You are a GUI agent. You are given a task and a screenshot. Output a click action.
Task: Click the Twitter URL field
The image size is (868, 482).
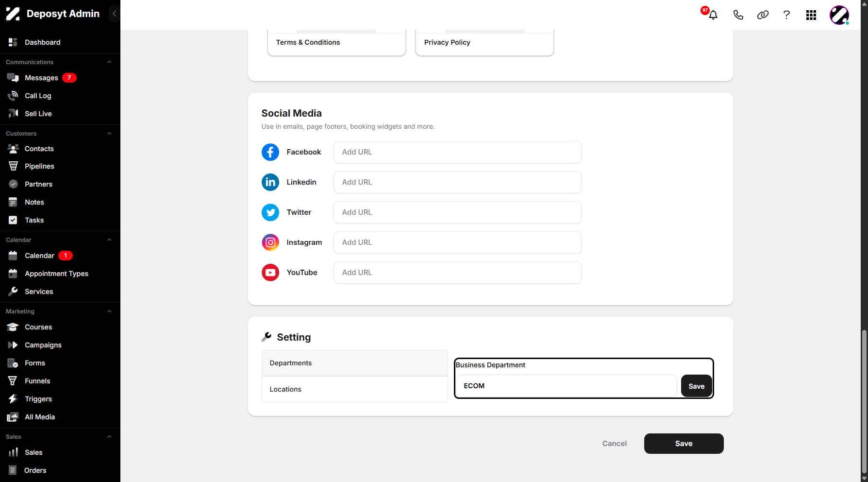click(458, 212)
